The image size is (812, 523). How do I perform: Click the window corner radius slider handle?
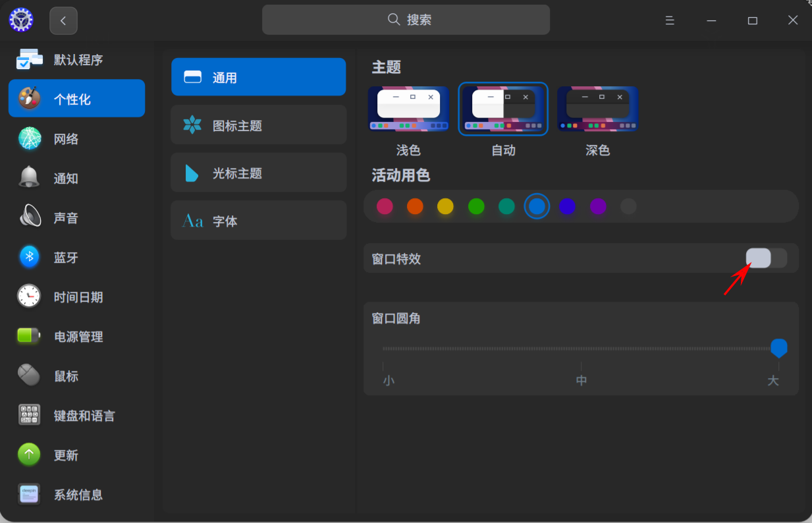779,348
